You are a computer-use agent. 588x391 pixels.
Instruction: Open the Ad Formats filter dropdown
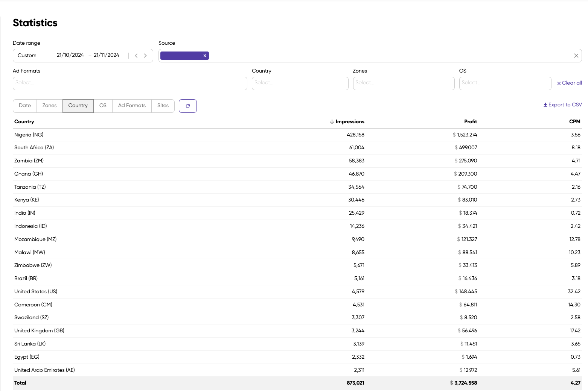[x=130, y=83]
